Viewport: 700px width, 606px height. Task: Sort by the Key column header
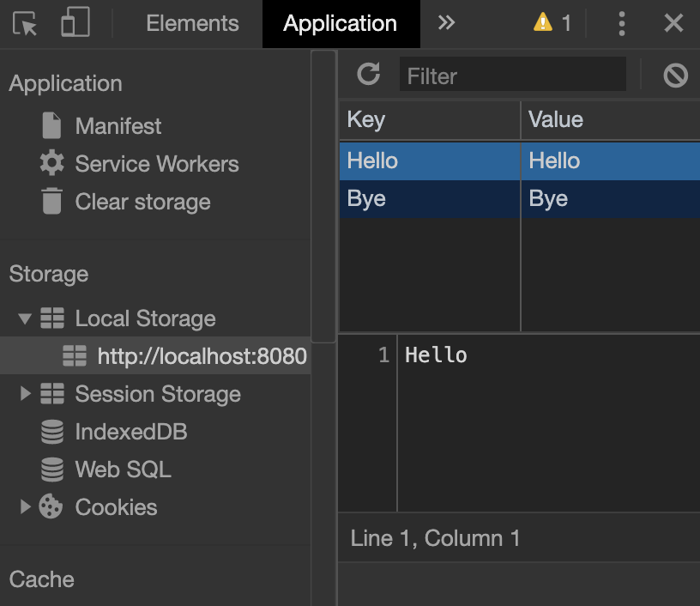pyautogui.click(x=429, y=119)
